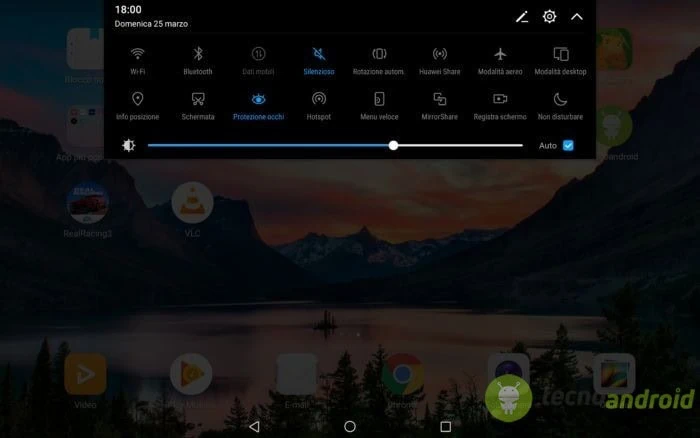Uncheck the Auto brightness checkbox
This screenshot has height=438, width=700.
pyautogui.click(x=568, y=146)
